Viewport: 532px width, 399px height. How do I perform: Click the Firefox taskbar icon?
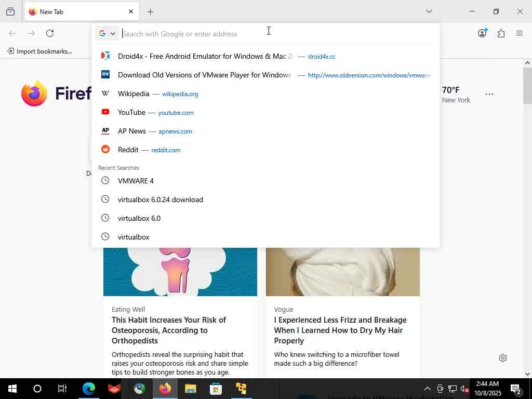coord(165,389)
